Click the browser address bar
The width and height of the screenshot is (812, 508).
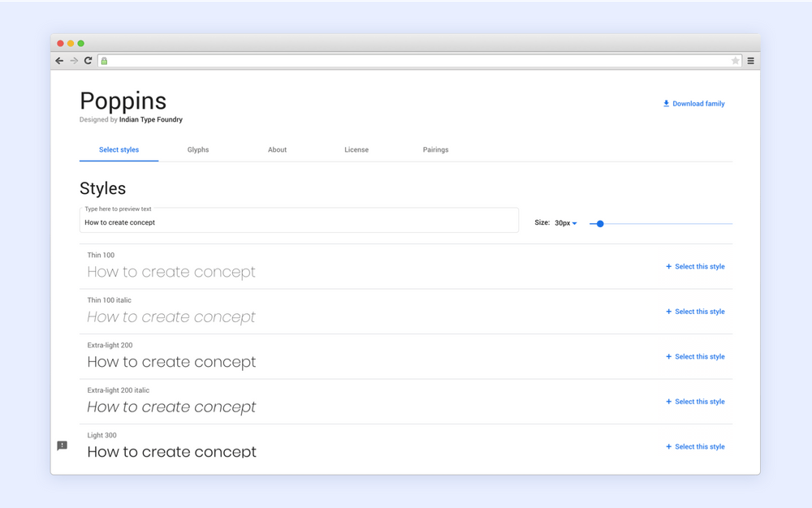tap(420, 61)
